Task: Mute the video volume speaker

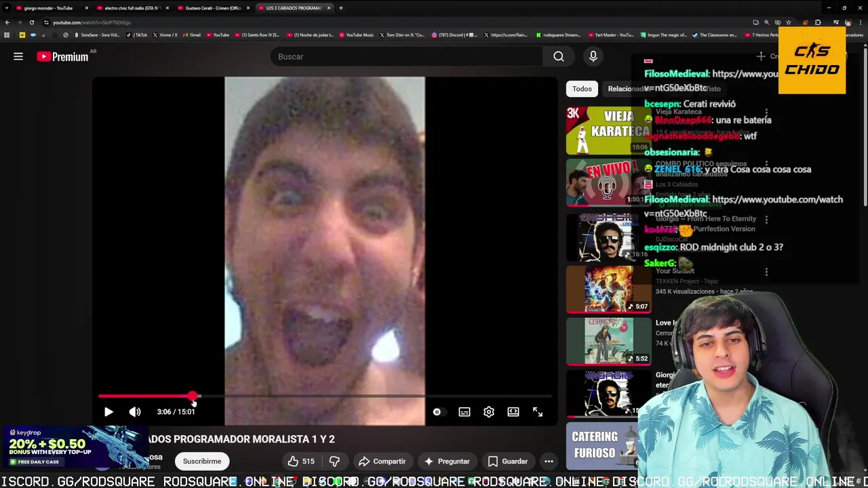Action: coord(135,411)
